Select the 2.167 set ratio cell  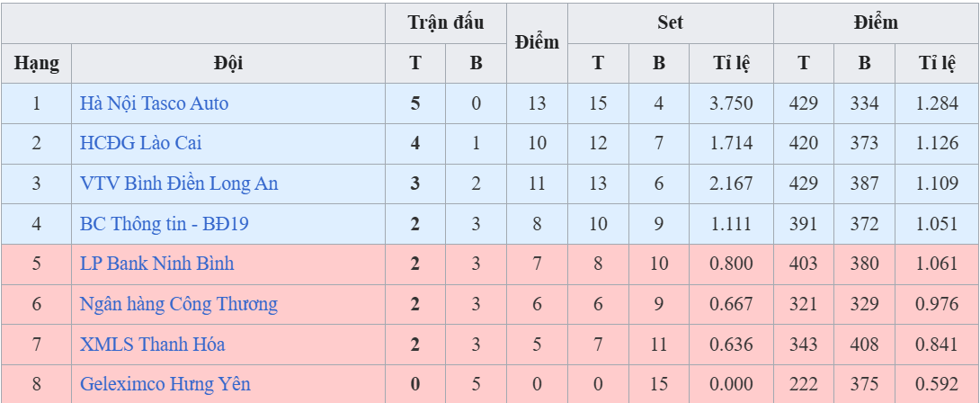(x=731, y=184)
